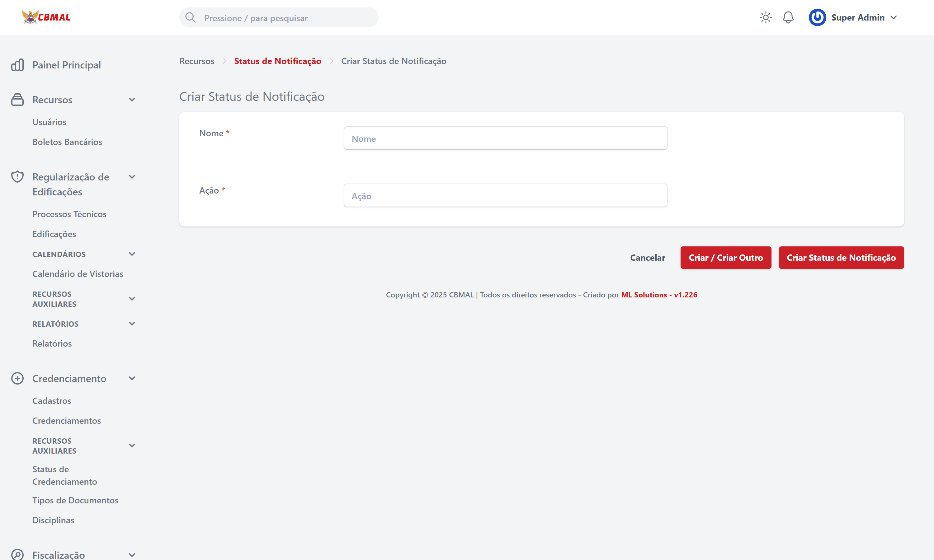Screen dimensions: 934x560
Task: Expand the CALENDÁRIOS section
Action: point(132,254)
